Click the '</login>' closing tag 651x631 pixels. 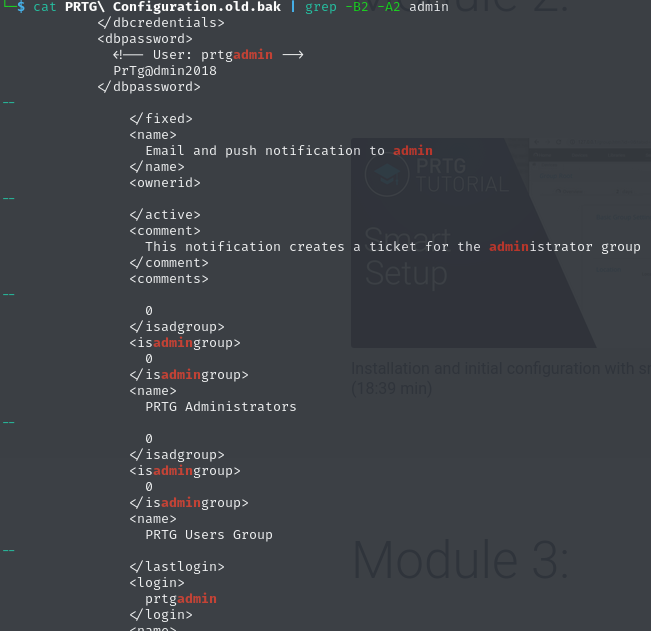tap(161, 615)
